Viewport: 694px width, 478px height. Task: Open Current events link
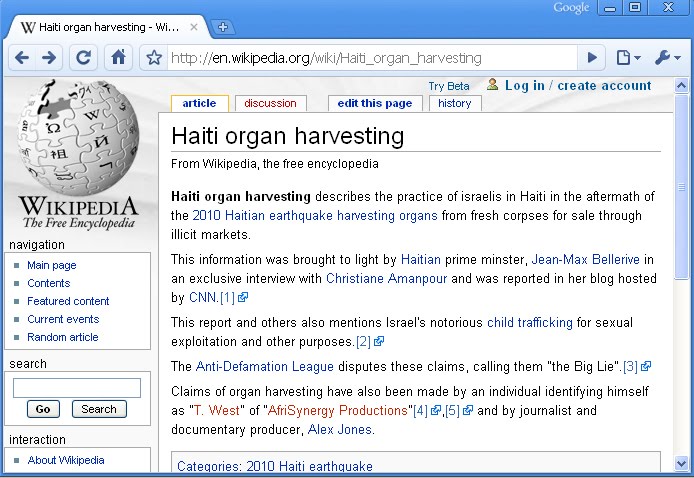point(63,319)
